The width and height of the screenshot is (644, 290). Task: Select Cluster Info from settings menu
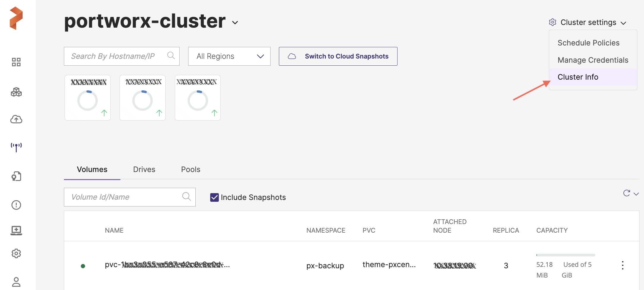coord(578,77)
